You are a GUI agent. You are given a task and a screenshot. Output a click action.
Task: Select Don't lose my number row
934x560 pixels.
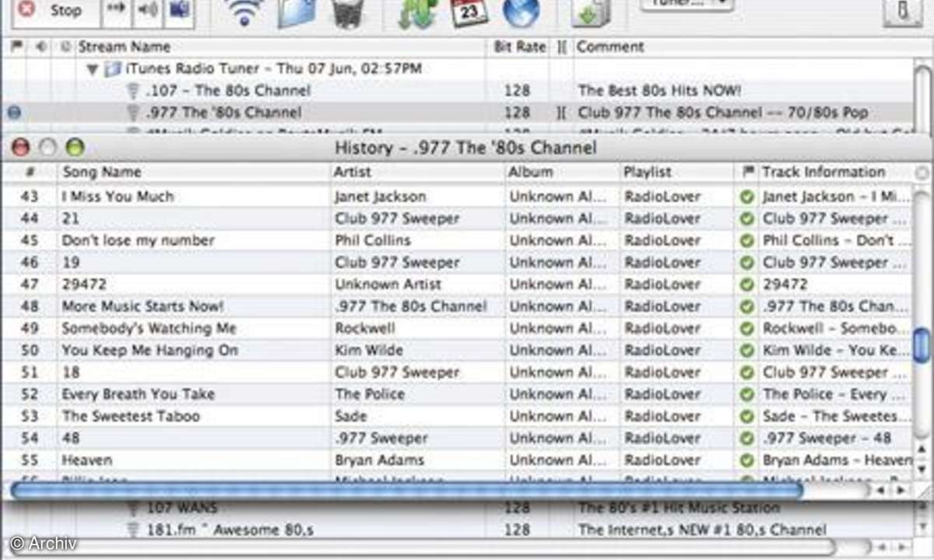[x=456, y=240]
